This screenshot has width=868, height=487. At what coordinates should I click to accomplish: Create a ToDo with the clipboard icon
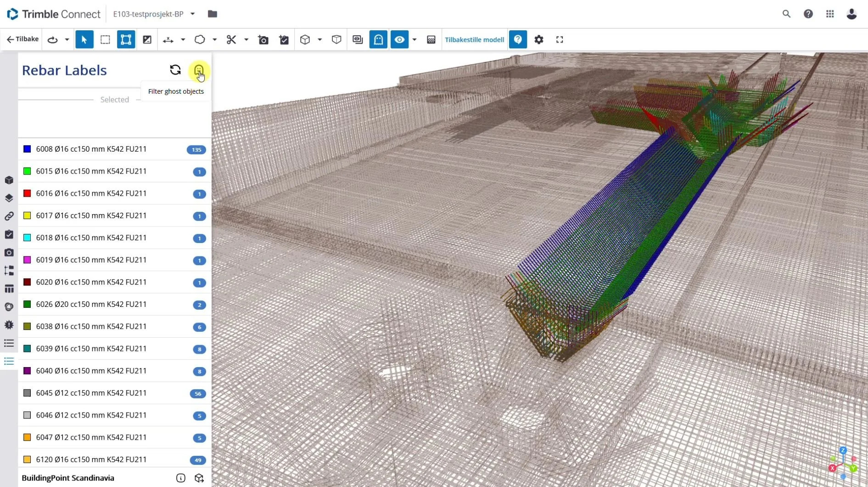point(284,40)
